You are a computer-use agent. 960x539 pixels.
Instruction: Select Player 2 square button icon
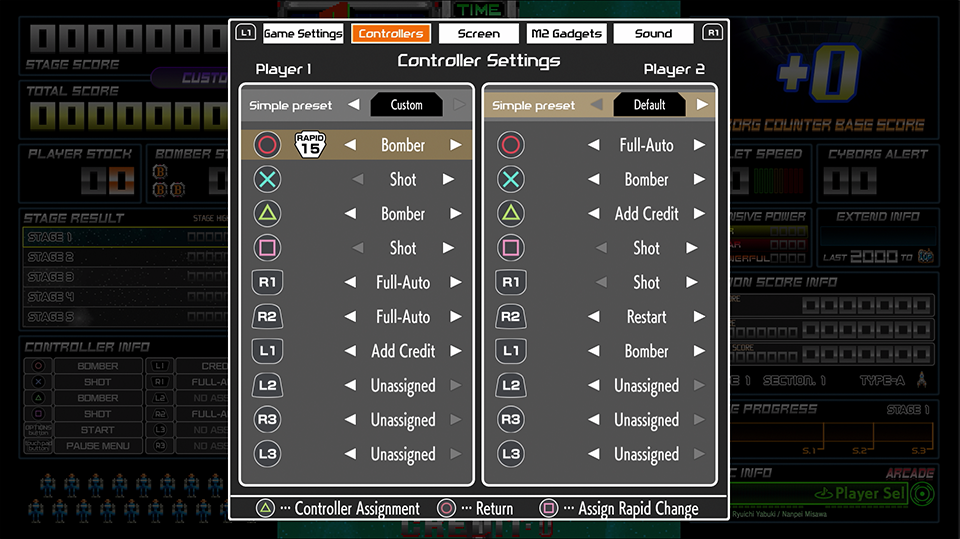pyautogui.click(x=511, y=248)
